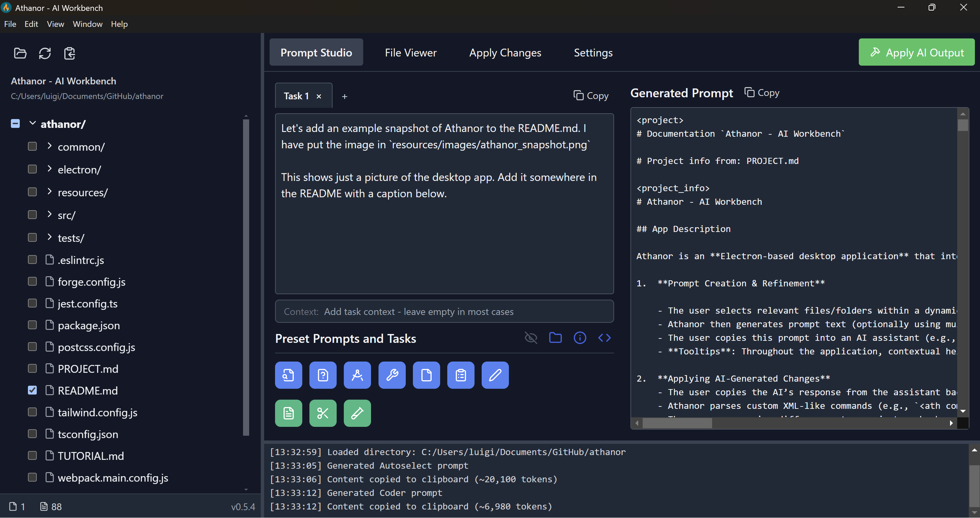
Task: Copy the Generated Prompt
Action: (761, 93)
